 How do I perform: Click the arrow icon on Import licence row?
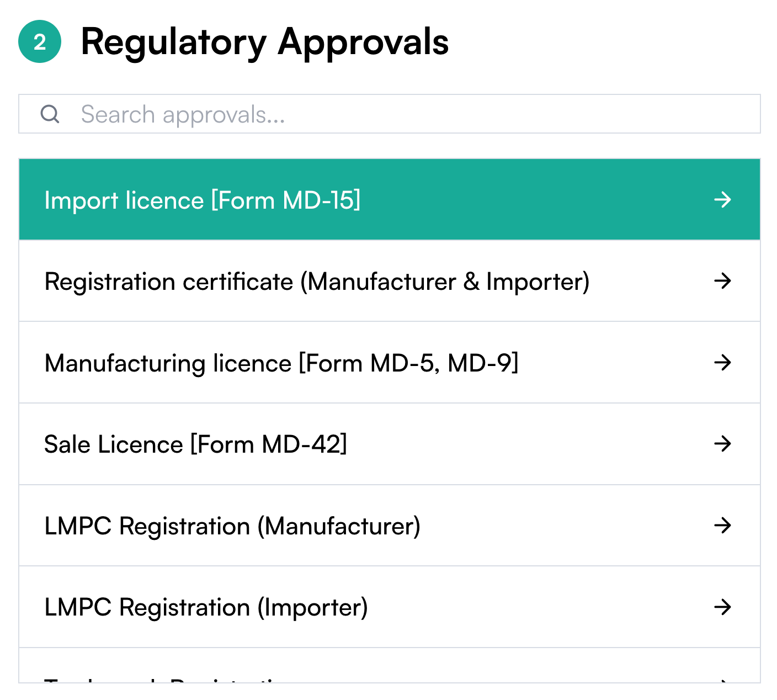point(722,199)
